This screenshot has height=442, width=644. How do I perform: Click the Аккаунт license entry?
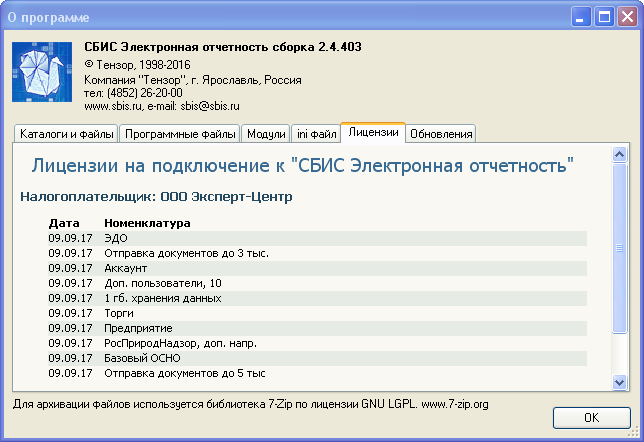click(317, 268)
